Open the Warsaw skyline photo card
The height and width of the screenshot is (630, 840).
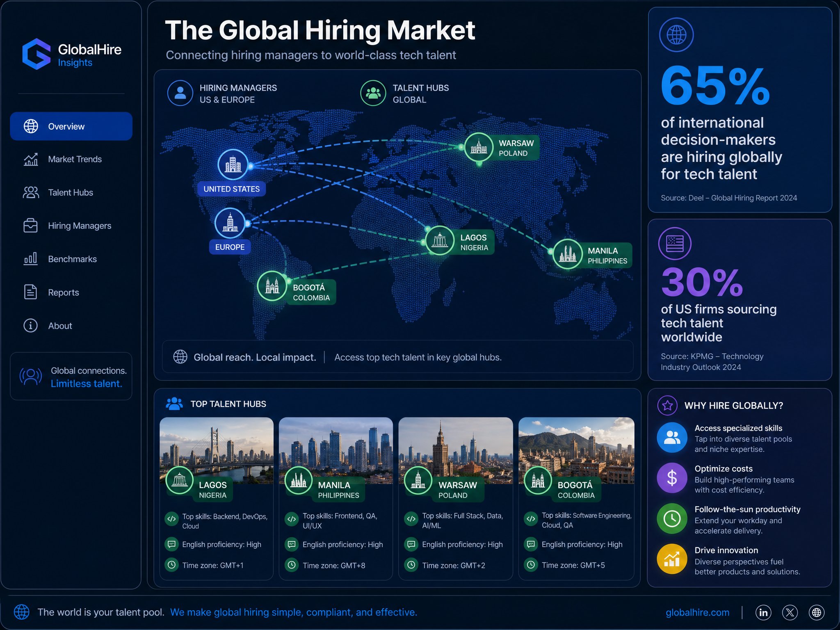pos(456,450)
